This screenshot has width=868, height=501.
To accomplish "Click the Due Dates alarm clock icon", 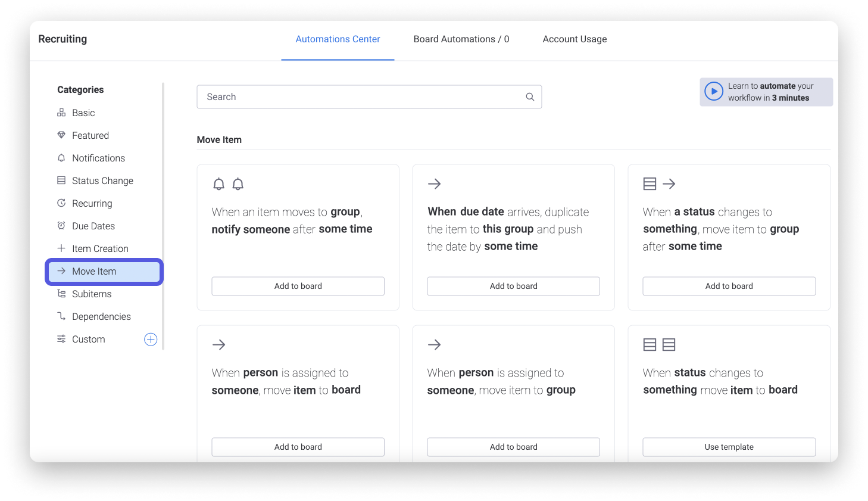I will [61, 226].
